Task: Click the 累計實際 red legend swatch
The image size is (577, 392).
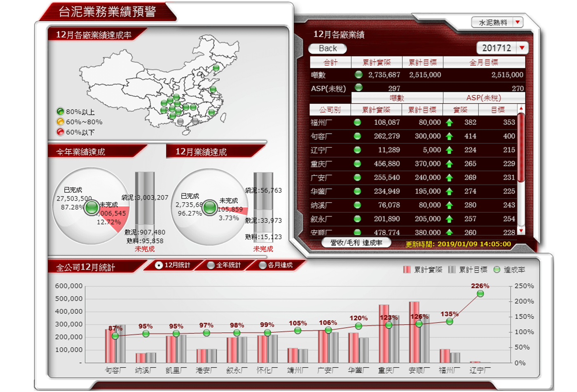Action: 407,270
